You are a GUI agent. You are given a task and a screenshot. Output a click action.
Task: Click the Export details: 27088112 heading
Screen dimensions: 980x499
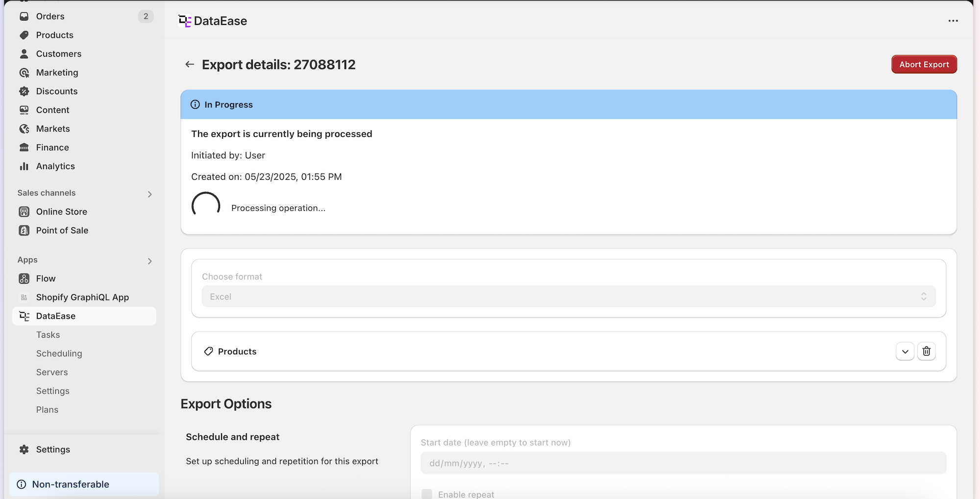click(x=279, y=65)
